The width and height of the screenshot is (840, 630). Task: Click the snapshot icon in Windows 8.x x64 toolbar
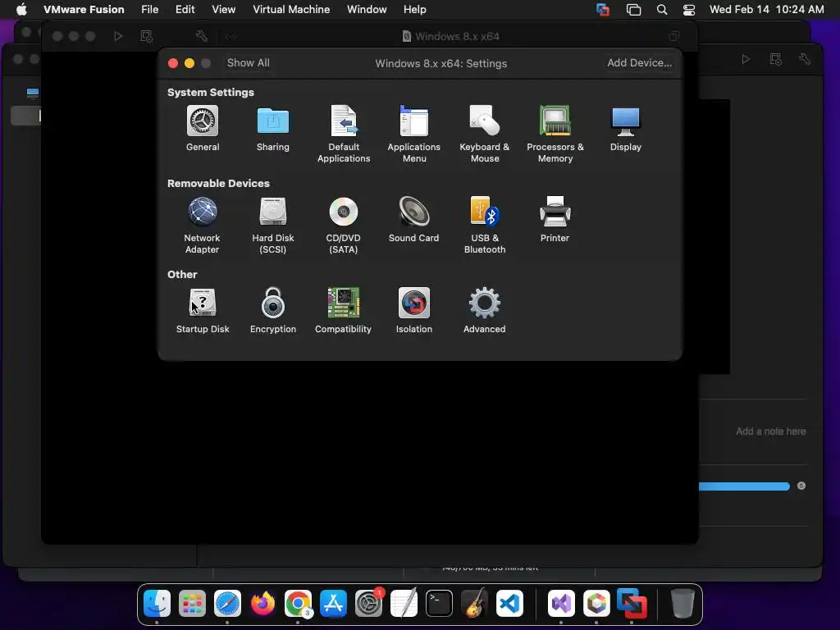tap(146, 36)
